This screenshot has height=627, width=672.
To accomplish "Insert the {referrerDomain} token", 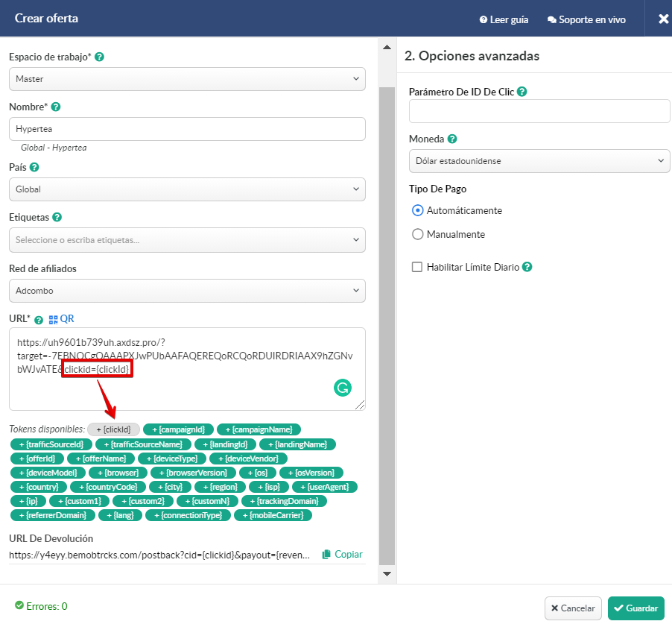I will click(x=53, y=515).
